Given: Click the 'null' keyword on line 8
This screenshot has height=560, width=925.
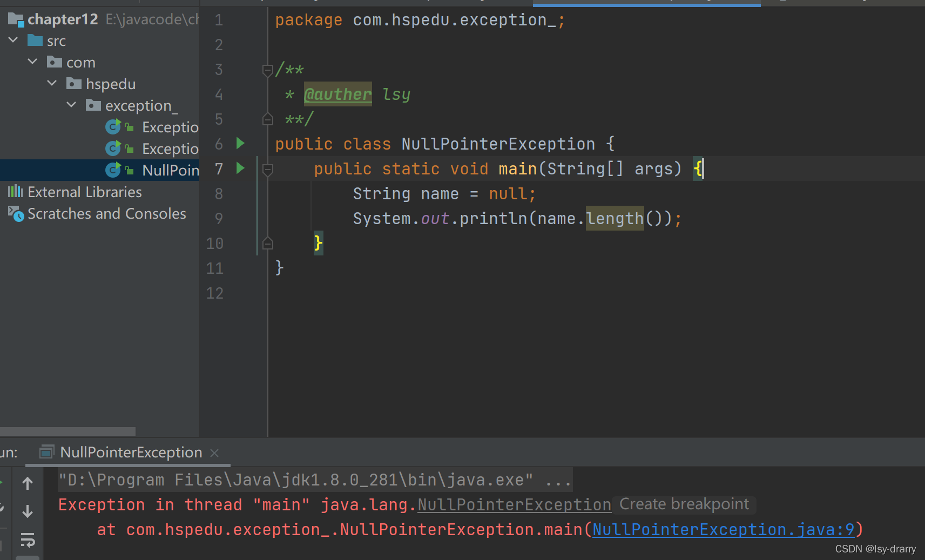Looking at the screenshot, I should 508,194.
